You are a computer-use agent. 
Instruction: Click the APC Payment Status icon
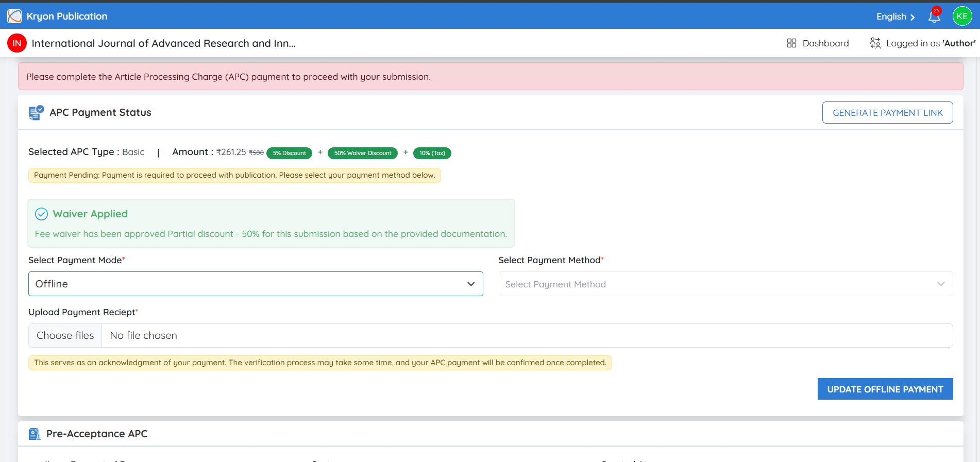[36, 112]
